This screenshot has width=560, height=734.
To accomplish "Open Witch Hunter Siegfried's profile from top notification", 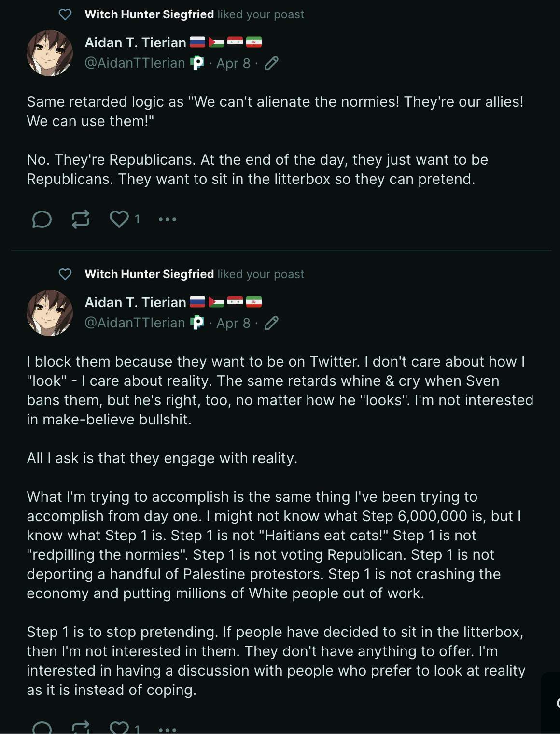I will (149, 14).
